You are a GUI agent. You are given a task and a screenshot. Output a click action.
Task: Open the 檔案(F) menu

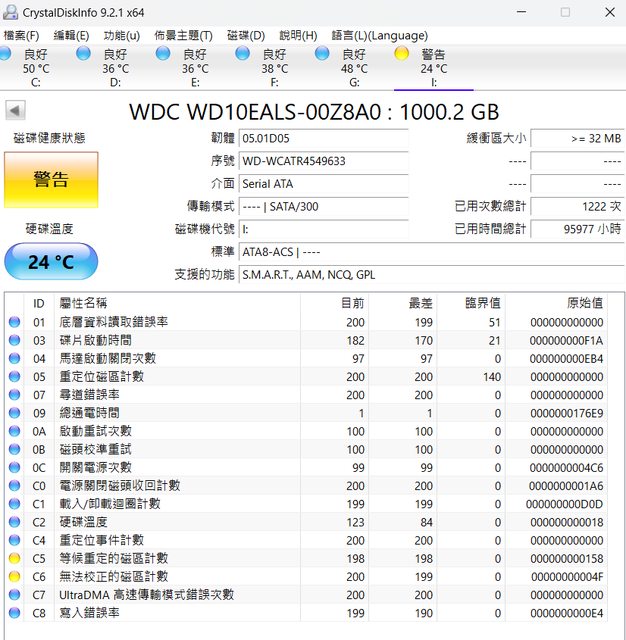point(22,35)
